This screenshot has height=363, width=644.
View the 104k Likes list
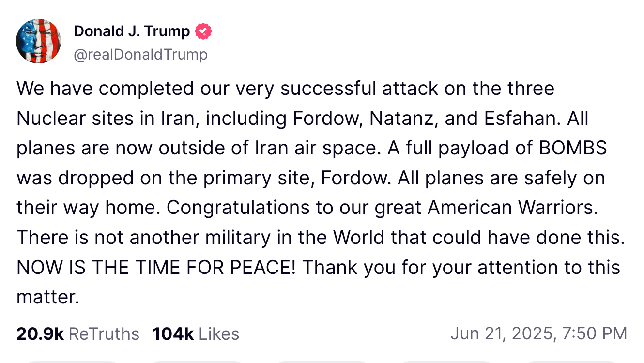tap(196, 334)
